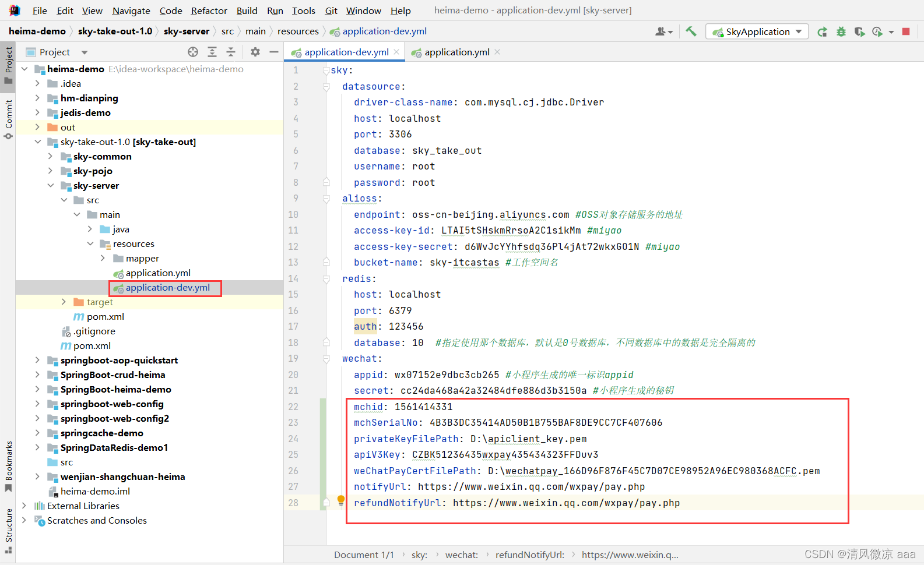The height and width of the screenshot is (565, 924).
Task: Select application.yml in project tree
Action: coord(158,273)
